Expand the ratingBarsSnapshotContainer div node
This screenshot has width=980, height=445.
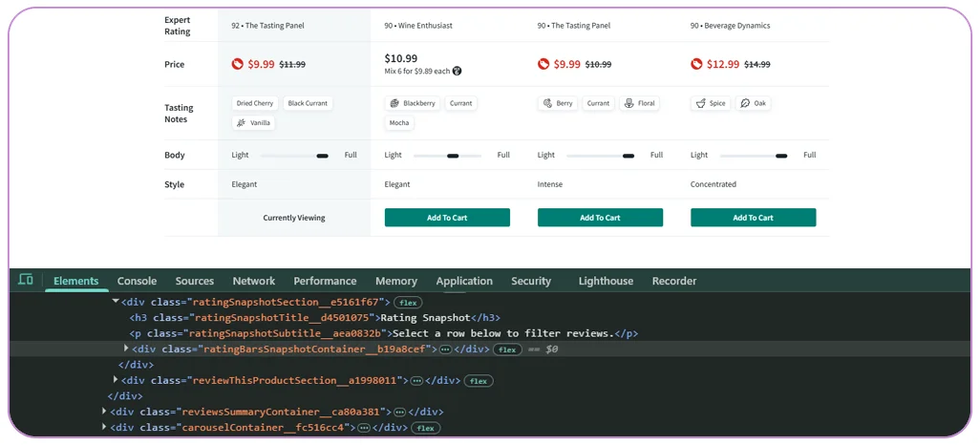(x=126, y=349)
